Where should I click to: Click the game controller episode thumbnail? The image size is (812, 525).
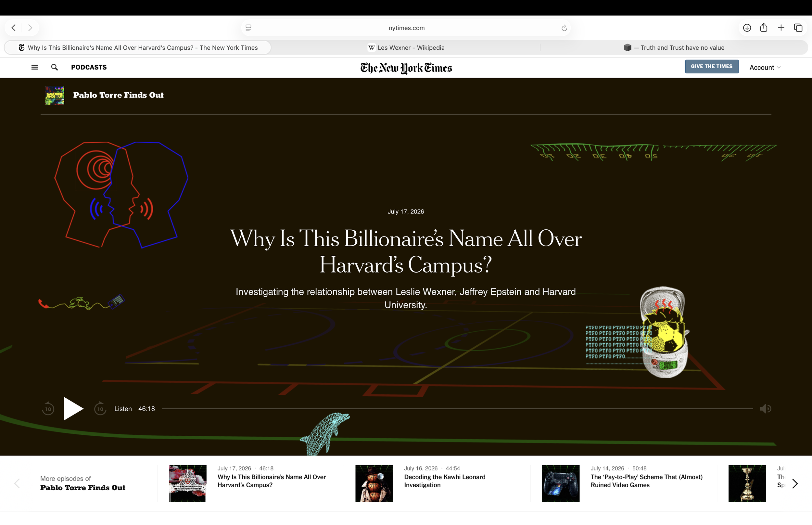561,483
